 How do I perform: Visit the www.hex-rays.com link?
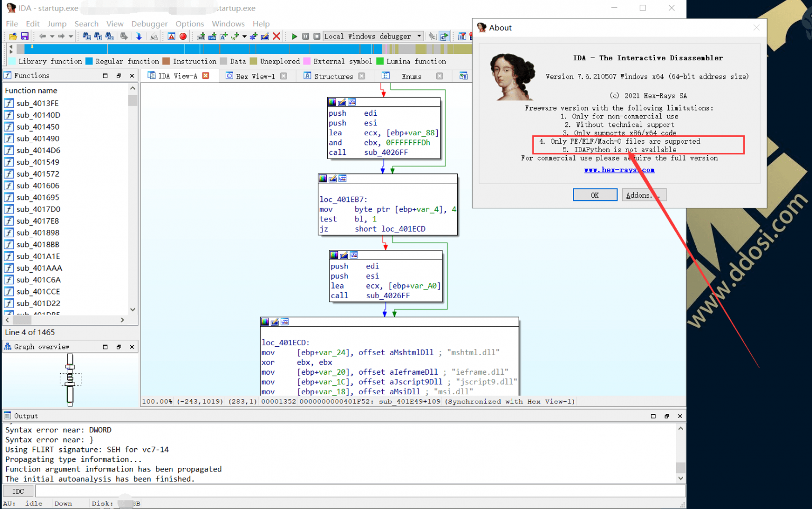click(619, 170)
